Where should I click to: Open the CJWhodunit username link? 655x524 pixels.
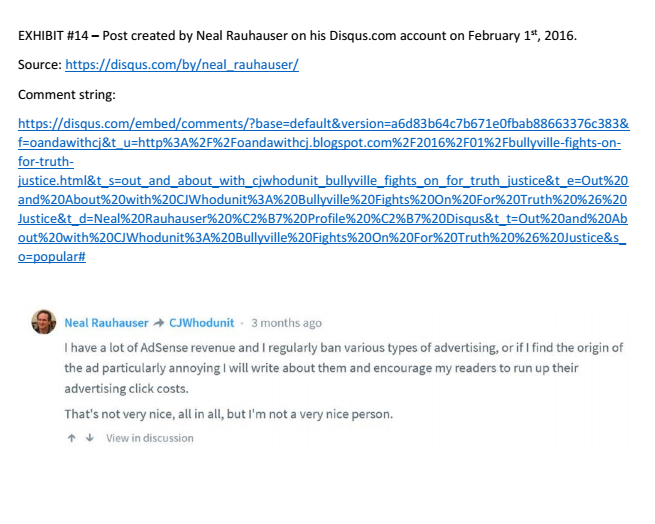coord(201,323)
